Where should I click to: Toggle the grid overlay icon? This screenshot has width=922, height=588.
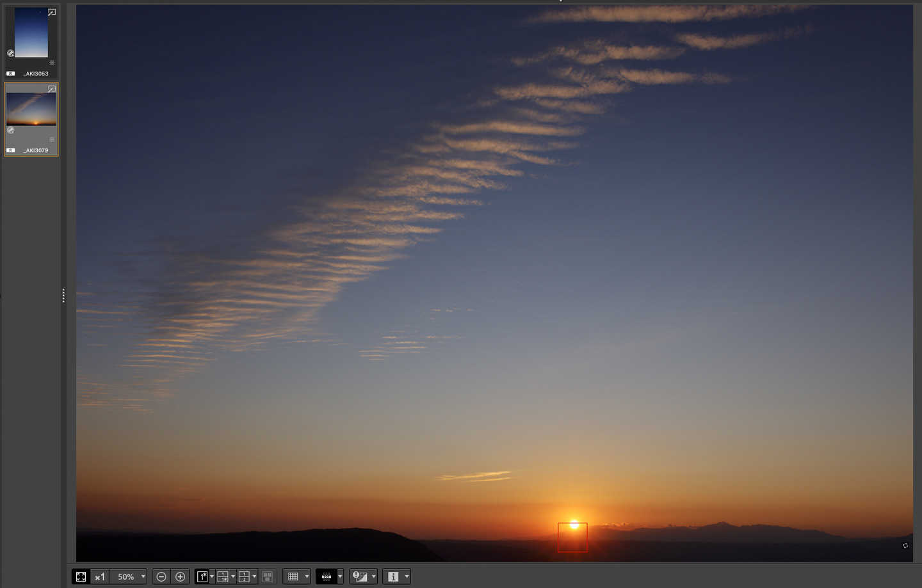click(293, 576)
